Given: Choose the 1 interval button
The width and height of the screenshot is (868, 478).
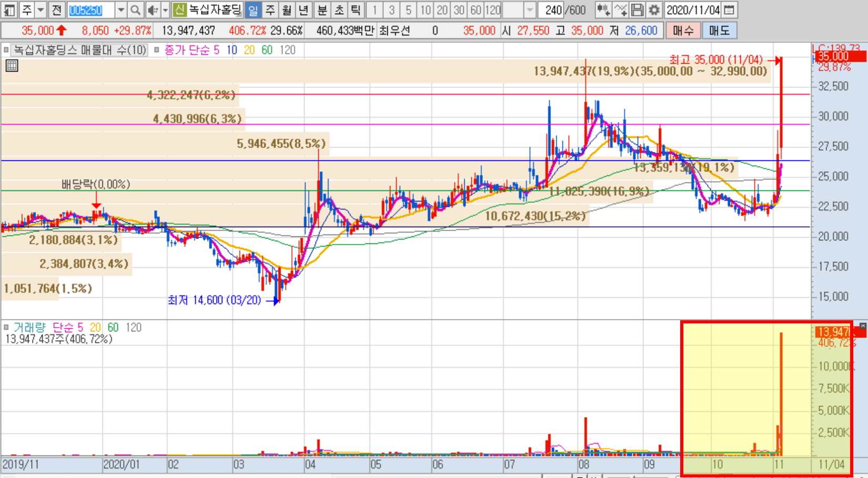Looking at the screenshot, I should 374,9.
